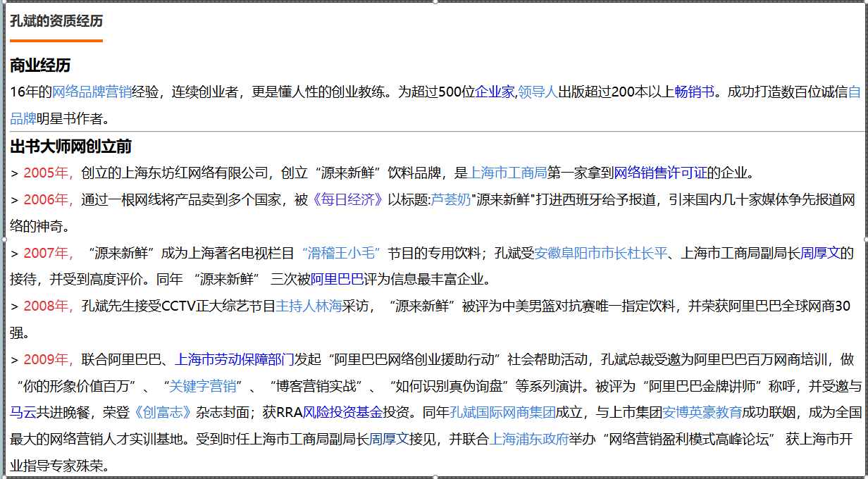
Task: Click the 企业家 hyperlink
Action: click(x=495, y=92)
